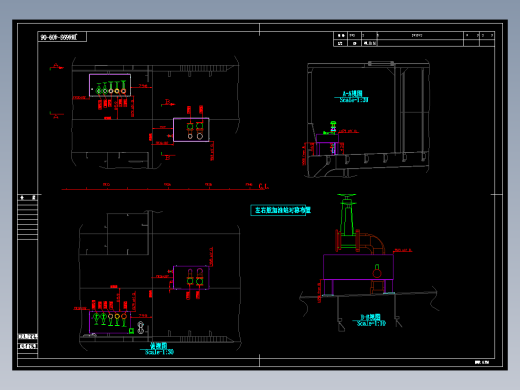The height and width of the screenshot is (390, 520).
Task: Click 'Scale=1:10' under B-B title
Action: tap(371, 323)
